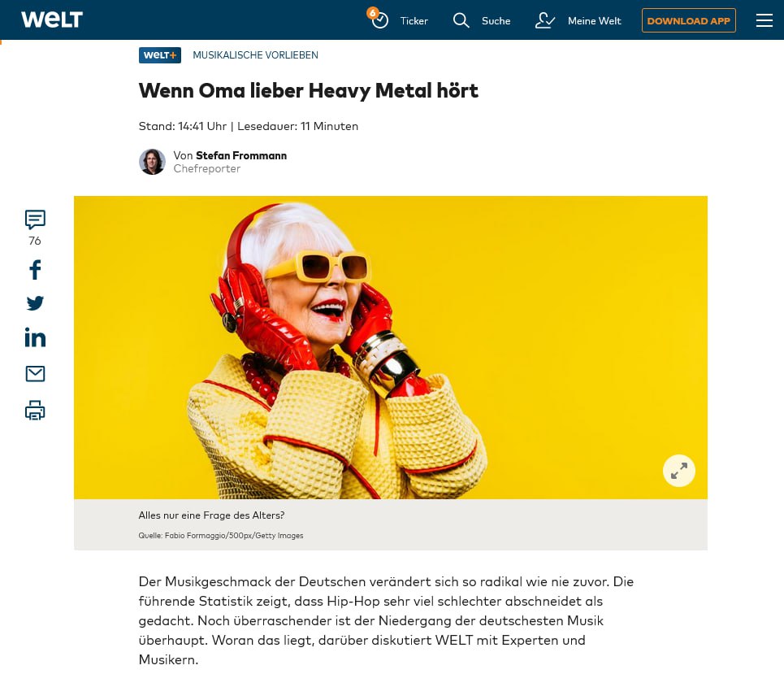Click the DOWNLOAD APP button
The height and width of the screenshot is (674, 784).
[688, 20]
